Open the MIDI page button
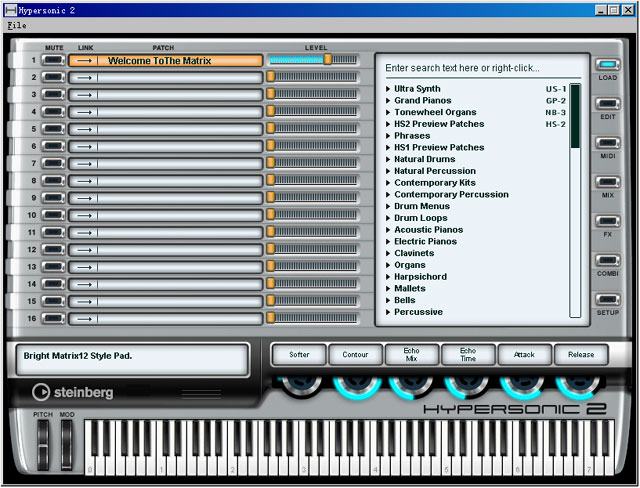This screenshot has height=488, width=640. [607, 143]
